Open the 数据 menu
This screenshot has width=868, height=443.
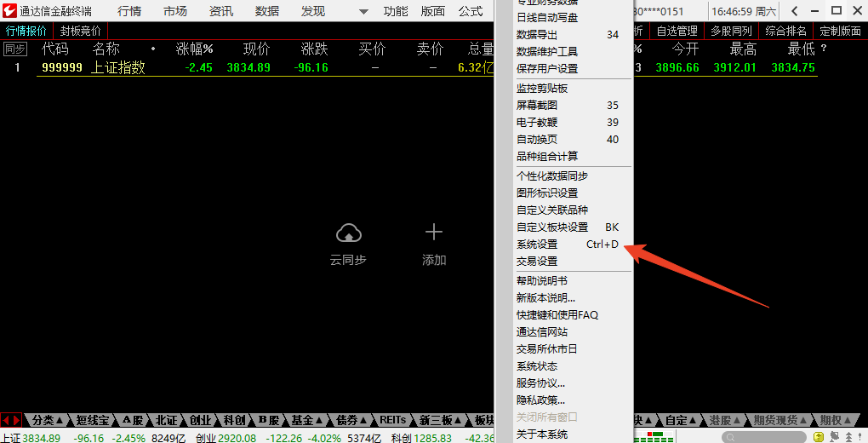[x=267, y=11]
